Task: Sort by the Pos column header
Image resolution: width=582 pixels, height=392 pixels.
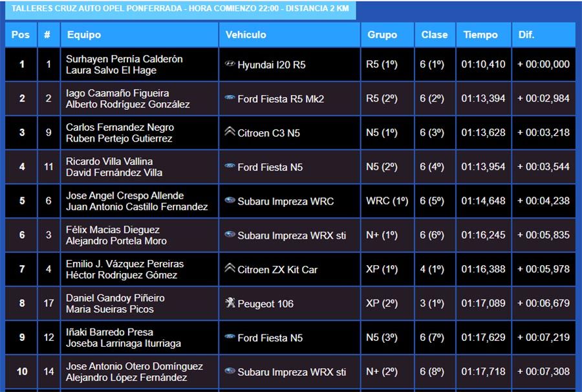Action: [x=21, y=35]
